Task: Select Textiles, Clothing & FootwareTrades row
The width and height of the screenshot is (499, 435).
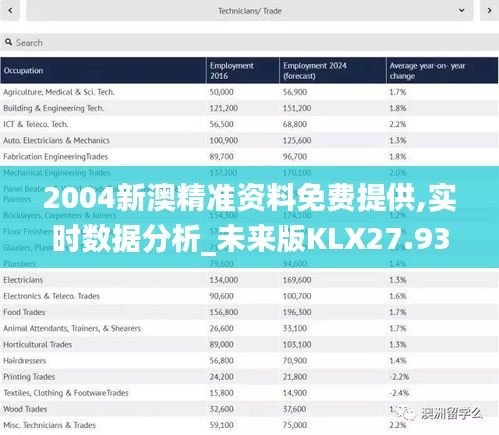Action: pyautogui.click(x=249, y=393)
